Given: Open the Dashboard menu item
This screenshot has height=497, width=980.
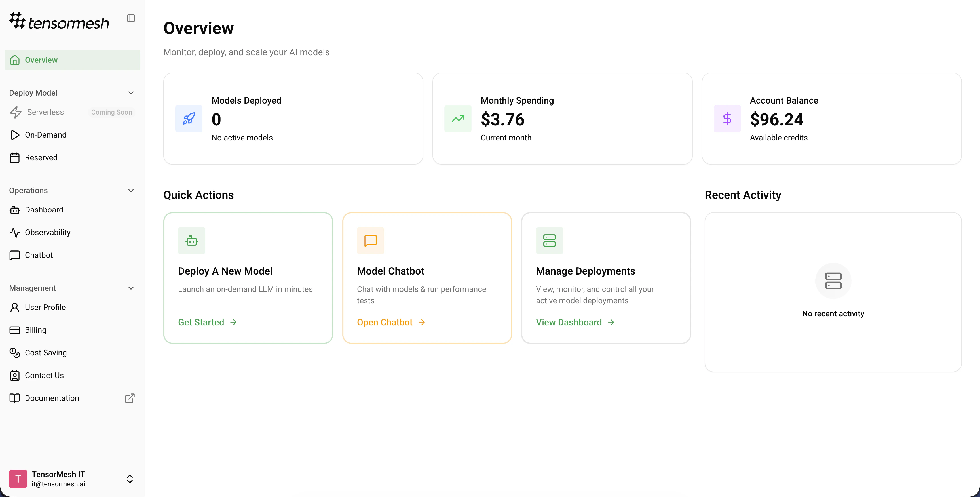Looking at the screenshot, I should point(44,210).
